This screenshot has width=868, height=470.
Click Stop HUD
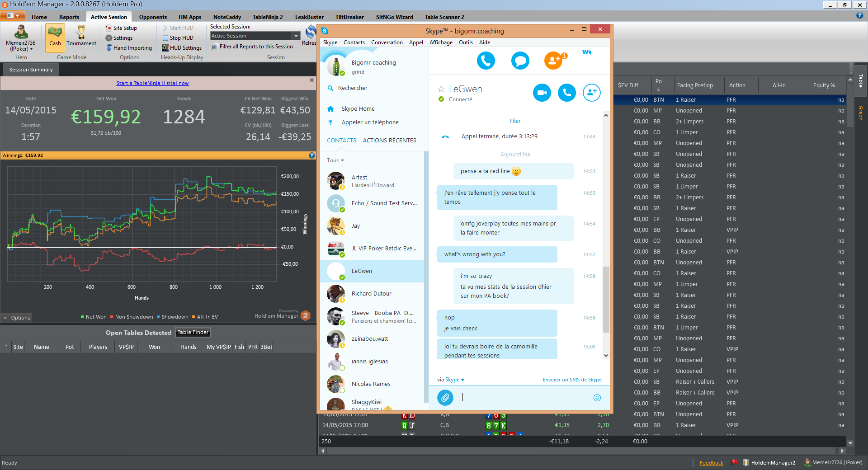pos(178,38)
